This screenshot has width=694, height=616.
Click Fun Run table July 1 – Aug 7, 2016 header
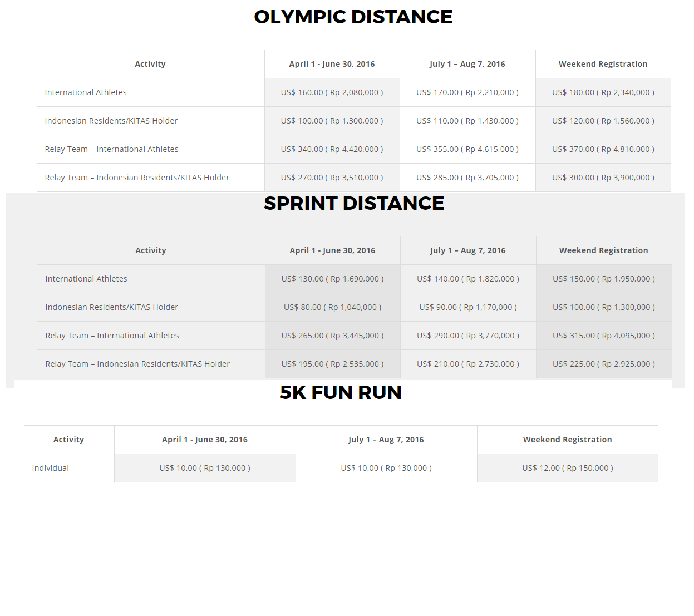pos(386,440)
